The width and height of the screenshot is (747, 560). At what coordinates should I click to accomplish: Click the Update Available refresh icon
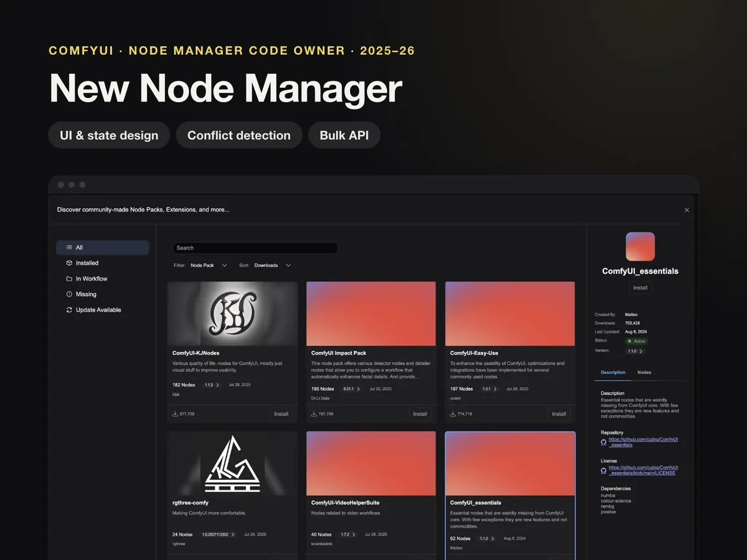69,310
